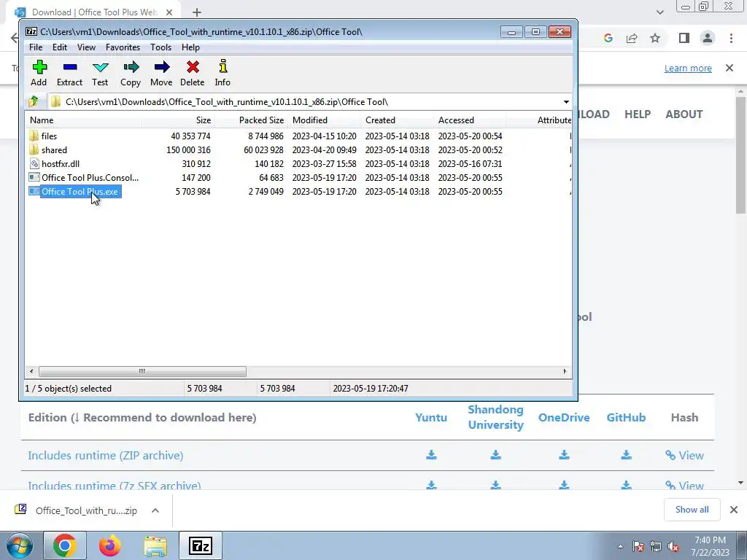Select Office Tool Plus.Console file icon
The image size is (747, 560).
pyautogui.click(x=34, y=177)
